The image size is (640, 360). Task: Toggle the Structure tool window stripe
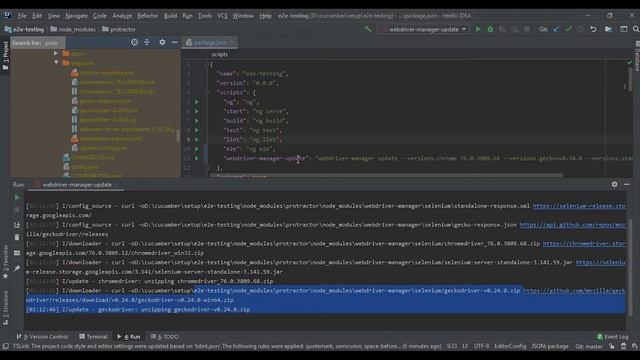pos(5,307)
